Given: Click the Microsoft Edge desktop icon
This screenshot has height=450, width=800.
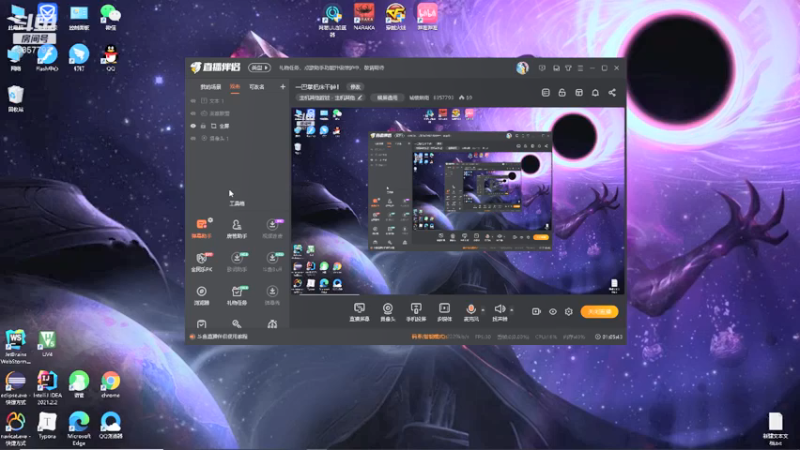Looking at the screenshot, I should click(79, 428).
